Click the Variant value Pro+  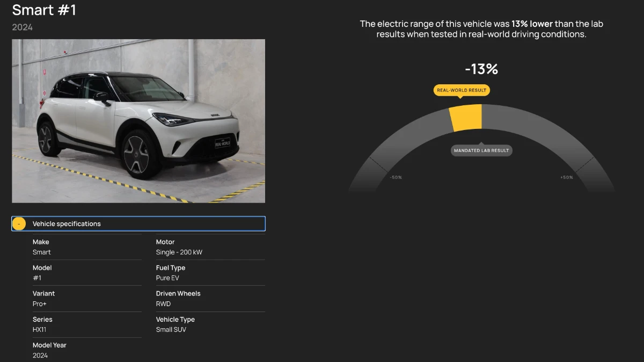(x=40, y=304)
